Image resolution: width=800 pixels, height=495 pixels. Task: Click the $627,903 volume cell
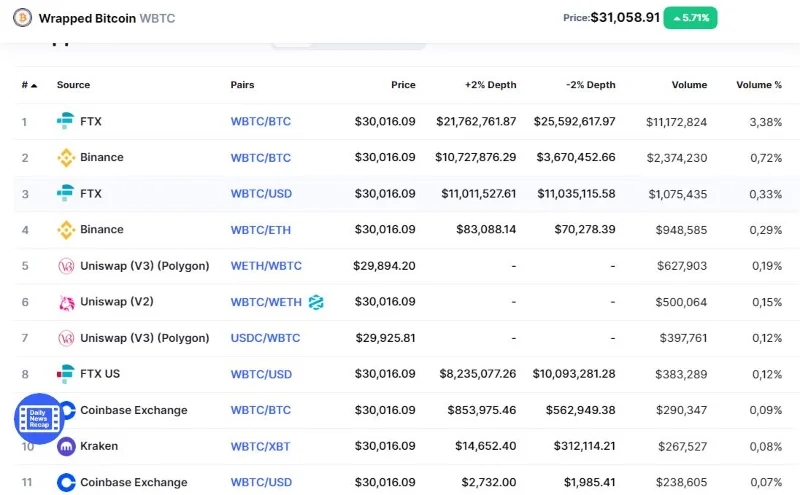pos(682,266)
